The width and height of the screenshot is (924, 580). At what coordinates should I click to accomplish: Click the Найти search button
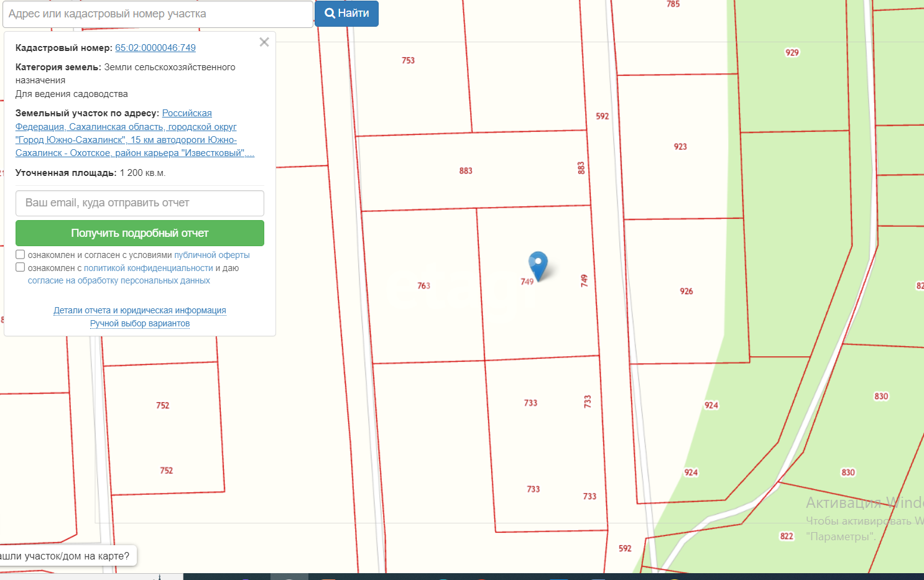(x=346, y=14)
